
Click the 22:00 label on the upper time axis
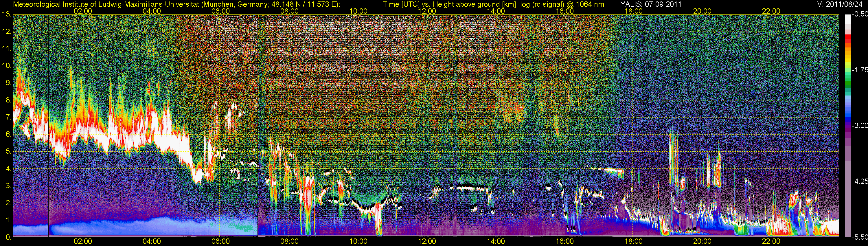pos(771,11)
